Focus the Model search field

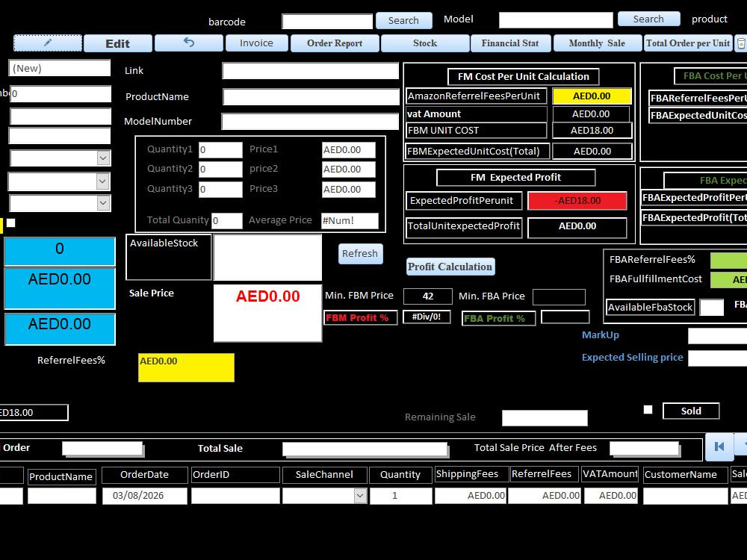(556, 20)
